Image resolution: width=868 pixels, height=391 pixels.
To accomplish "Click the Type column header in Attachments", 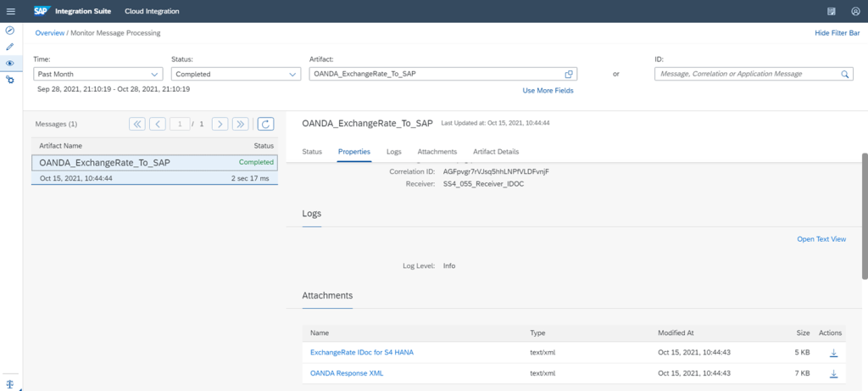I will point(537,332).
